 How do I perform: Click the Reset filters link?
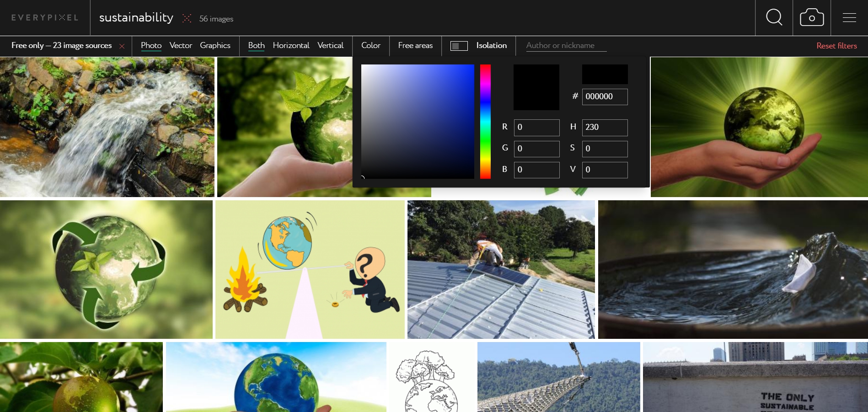click(x=836, y=46)
